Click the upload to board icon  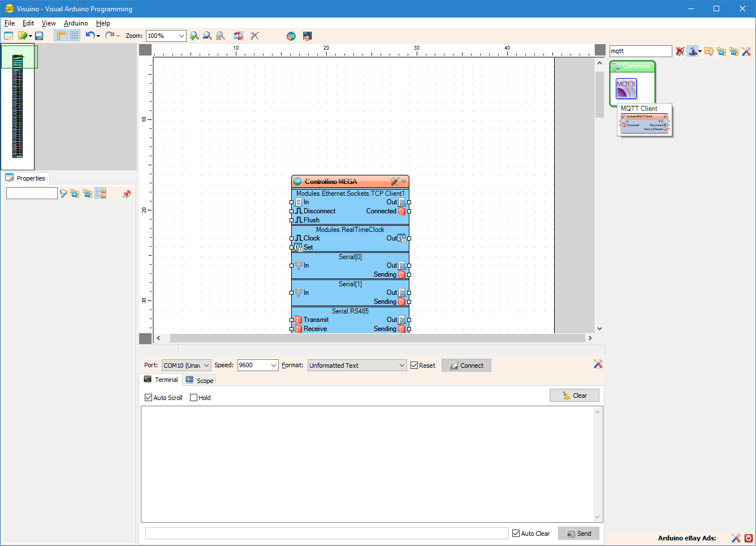tap(308, 36)
